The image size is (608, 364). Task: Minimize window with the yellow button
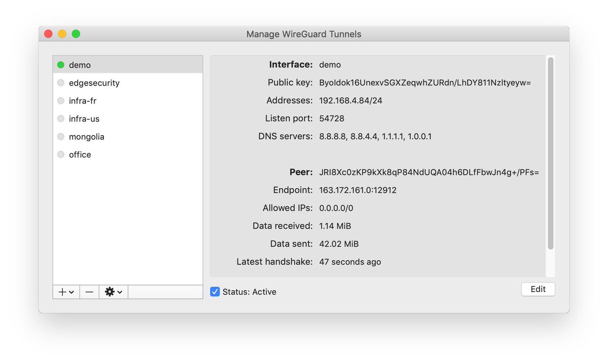(x=62, y=34)
